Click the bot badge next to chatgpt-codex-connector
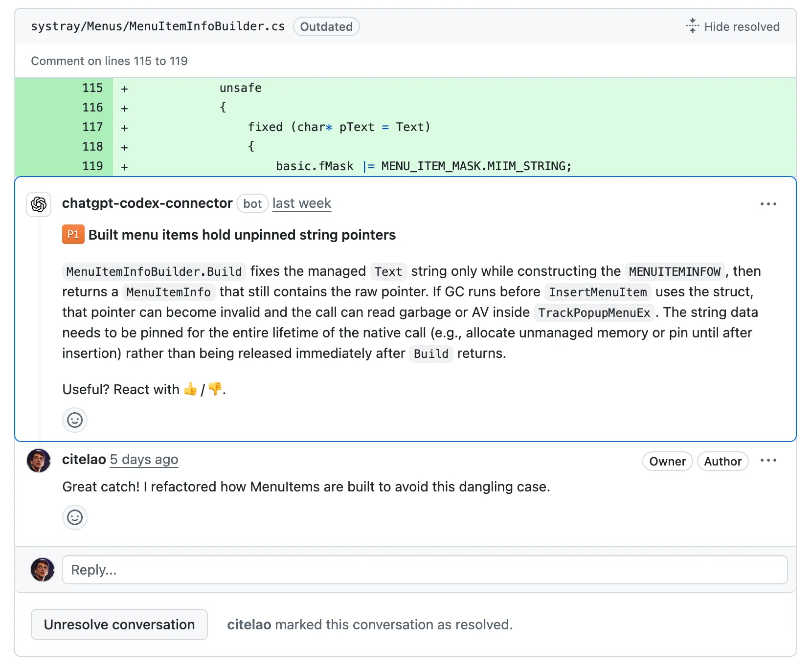This screenshot has width=812, height=666. [x=252, y=203]
